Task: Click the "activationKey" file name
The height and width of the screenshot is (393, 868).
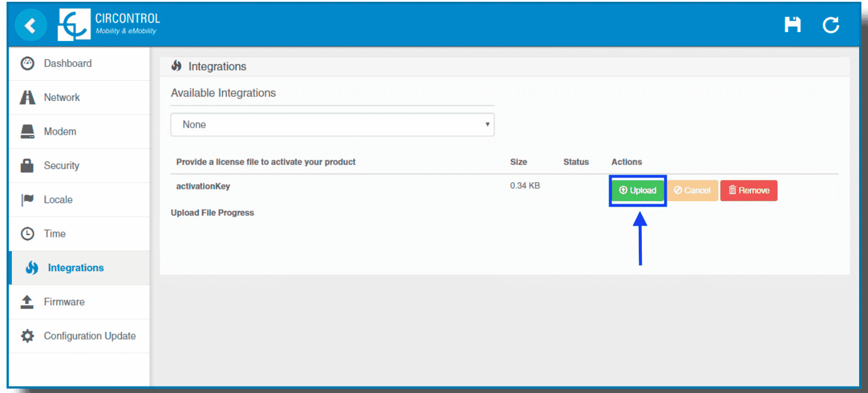Action: (x=203, y=186)
